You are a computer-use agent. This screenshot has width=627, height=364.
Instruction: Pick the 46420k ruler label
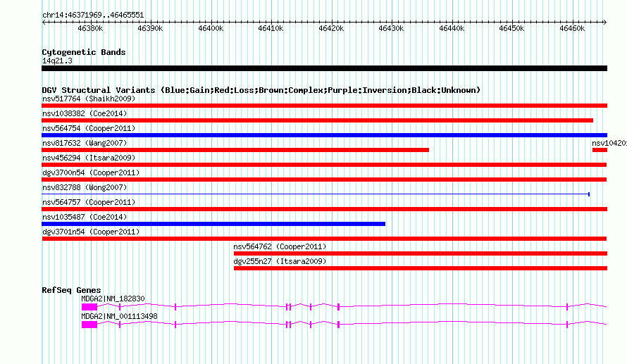[x=331, y=28]
